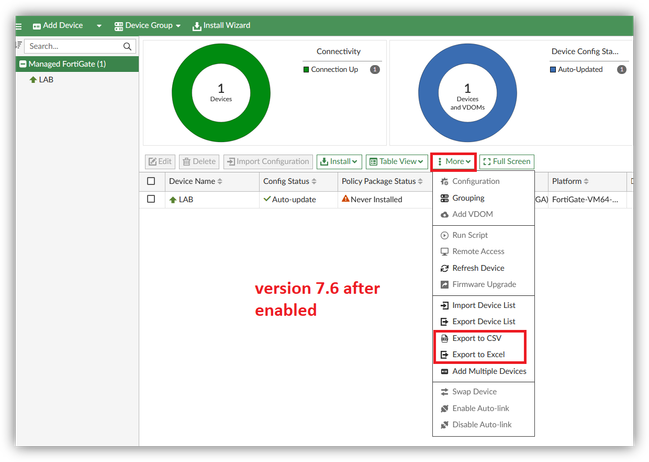Click the Add Device button
The image size is (649, 462).
[x=58, y=26]
